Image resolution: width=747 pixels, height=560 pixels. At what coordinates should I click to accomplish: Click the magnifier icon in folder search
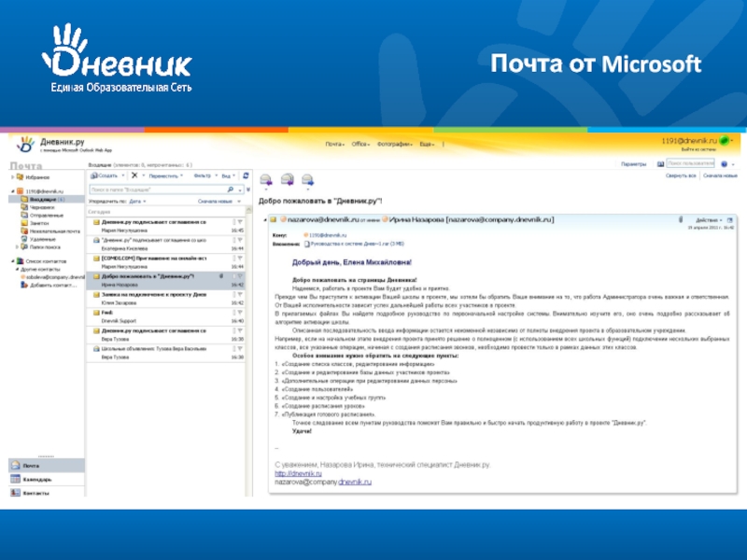point(231,189)
